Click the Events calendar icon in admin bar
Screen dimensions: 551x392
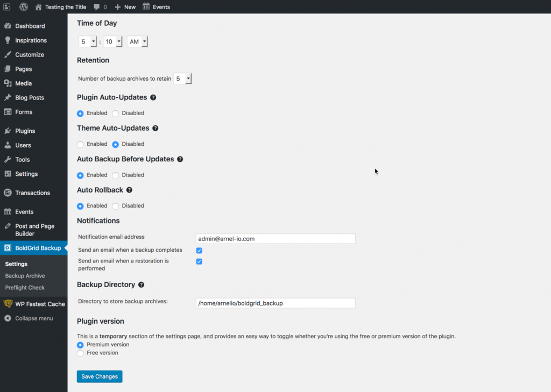pyautogui.click(x=146, y=6)
